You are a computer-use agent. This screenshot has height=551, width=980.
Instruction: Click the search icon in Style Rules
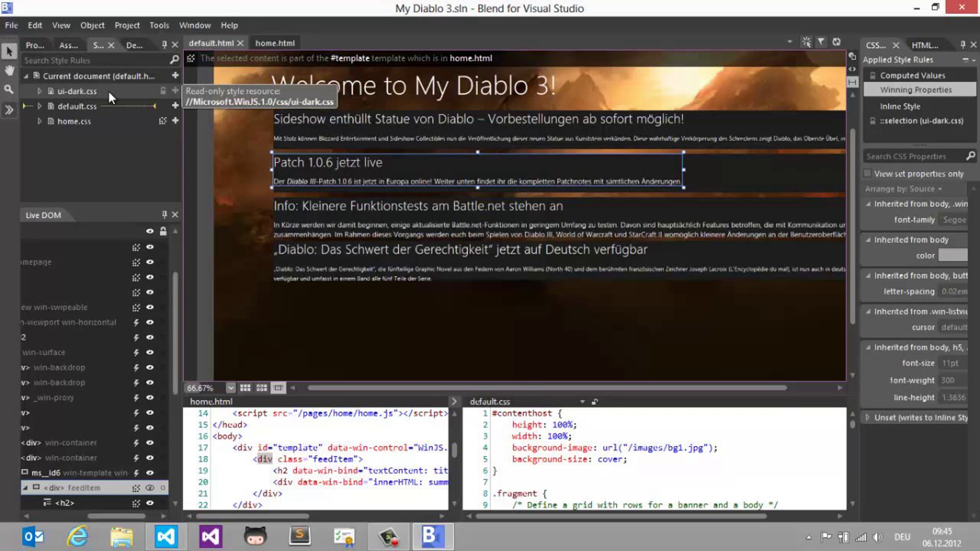174,60
